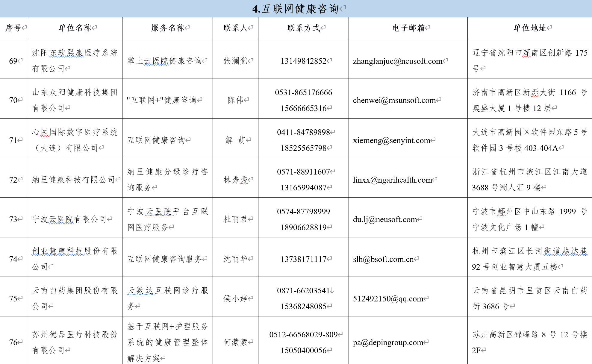This screenshot has height=364, width=592.
Task: Select the 序号 column header
Action: (x=13, y=28)
